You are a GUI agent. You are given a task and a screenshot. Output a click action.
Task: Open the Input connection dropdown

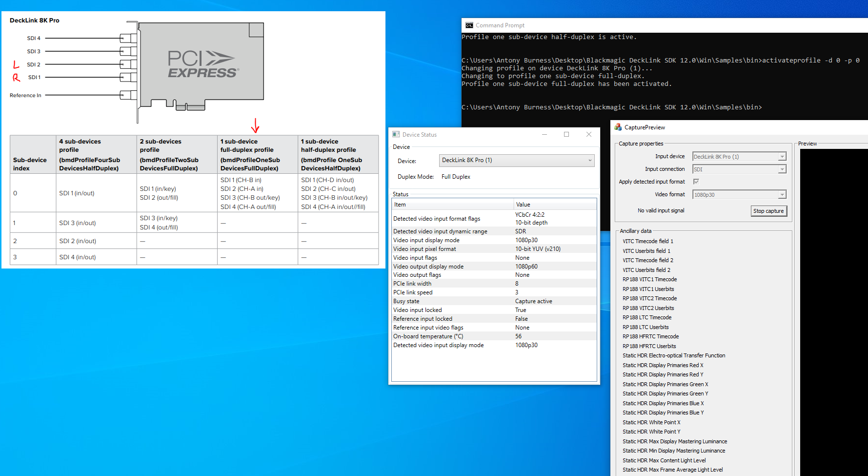coord(739,169)
